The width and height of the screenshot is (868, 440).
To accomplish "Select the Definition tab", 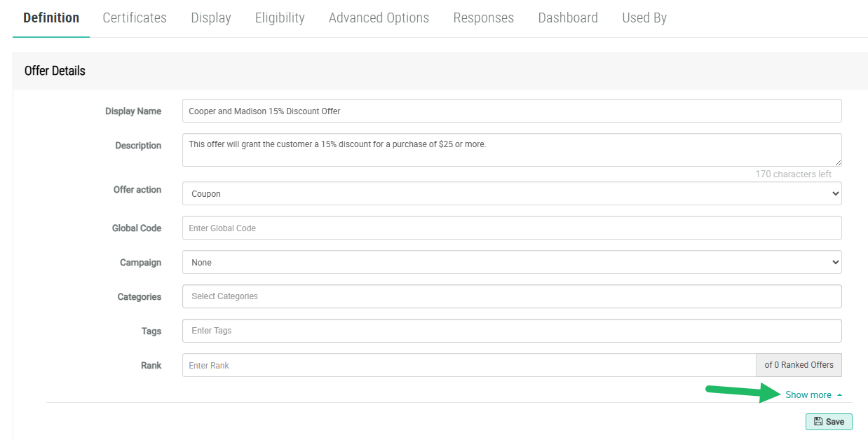I will [x=51, y=18].
